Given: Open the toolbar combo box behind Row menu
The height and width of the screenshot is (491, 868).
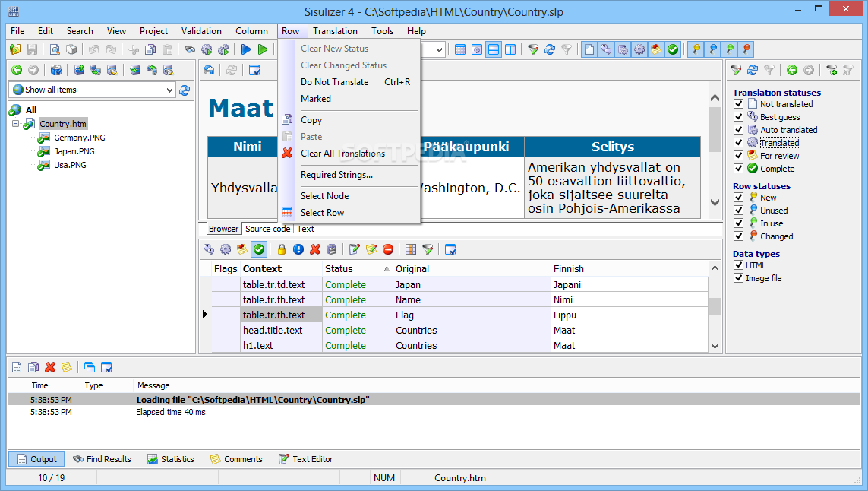Looking at the screenshot, I should tap(439, 49).
